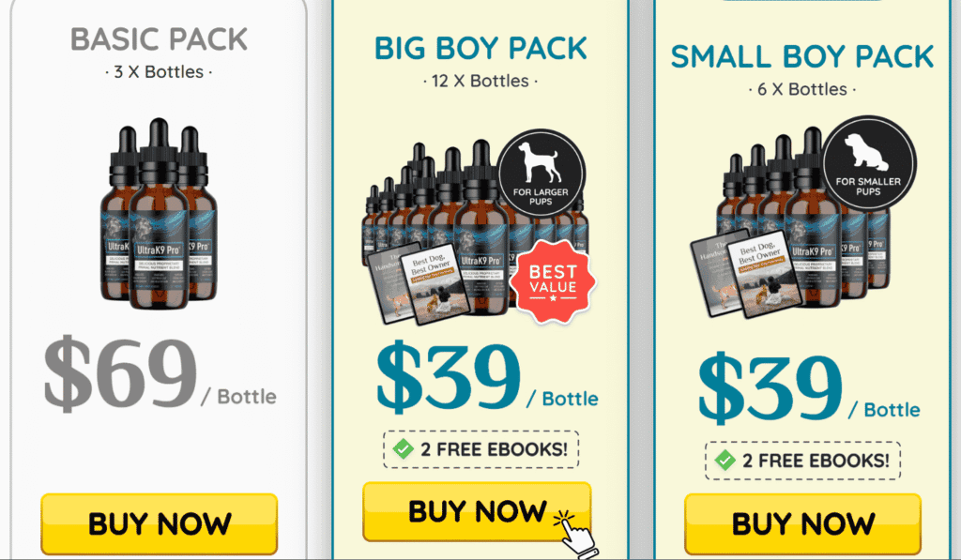Click the Small Boy 2 FREE EBOOKS label
Viewport: 961px width, 560px height.
[816, 461]
